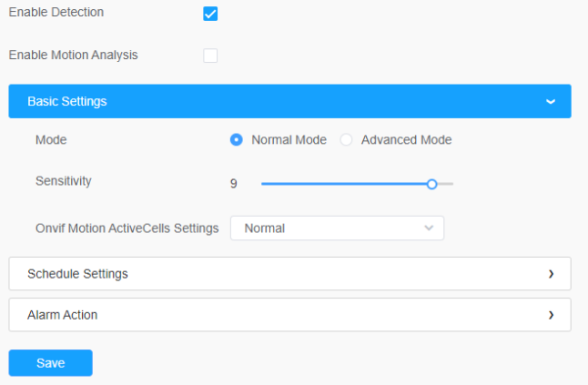Collapse Basic Settings using its down chevron
588x385 pixels.
(550, 102)
